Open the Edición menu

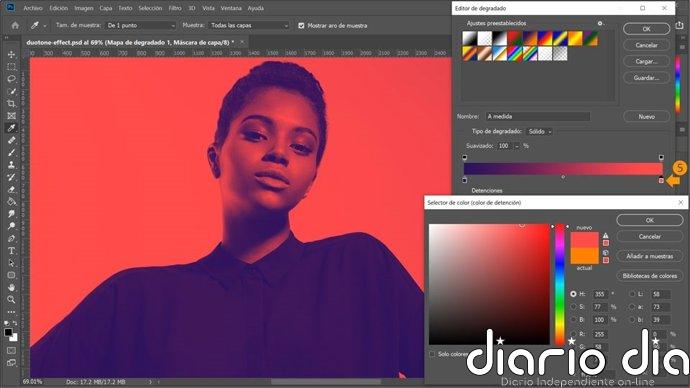59,8
